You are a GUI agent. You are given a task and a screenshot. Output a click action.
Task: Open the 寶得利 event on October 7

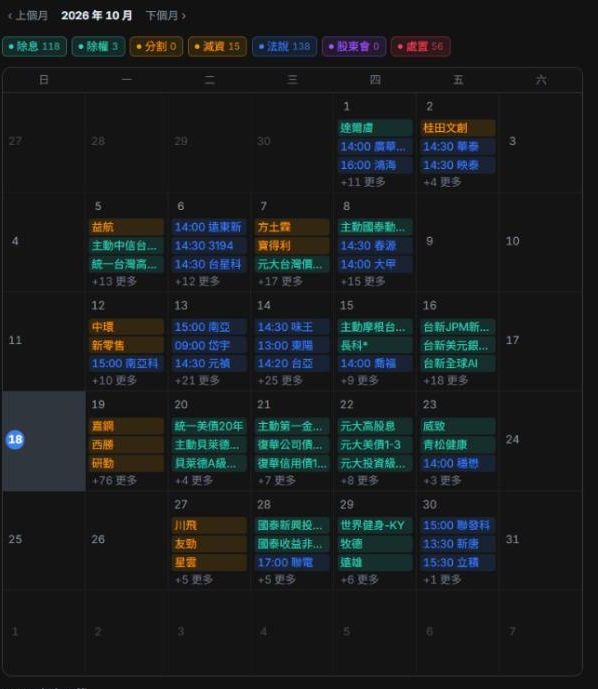(x=292, y=246)
